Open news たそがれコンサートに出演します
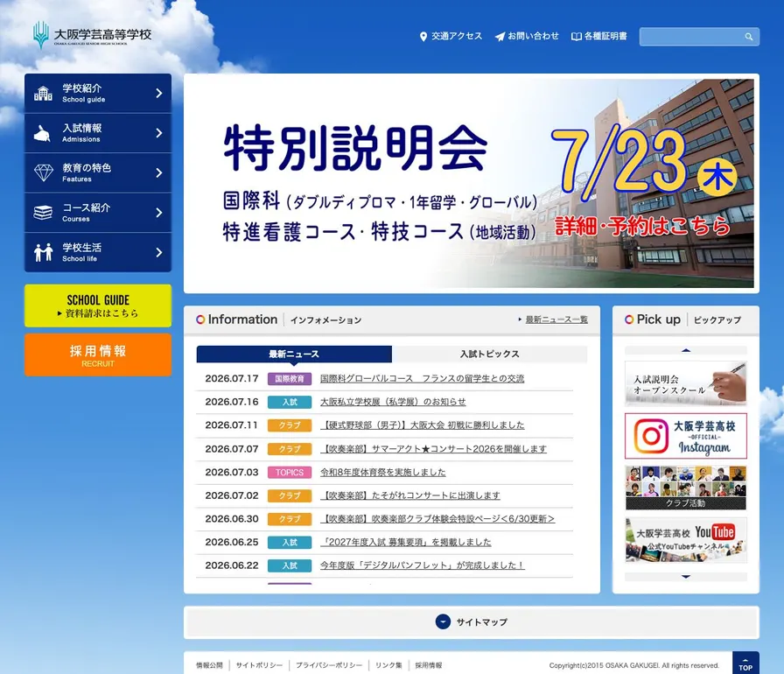This screenshot has height=674, width=784. [410, 495]
